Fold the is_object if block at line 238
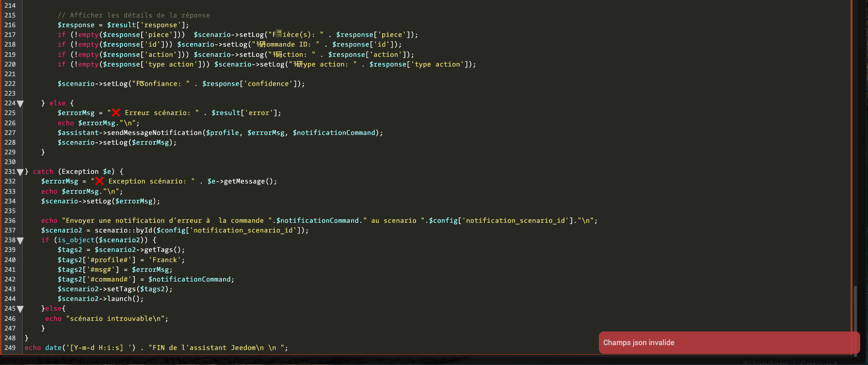This screenshot has width=868, height=365. [20, 240]
